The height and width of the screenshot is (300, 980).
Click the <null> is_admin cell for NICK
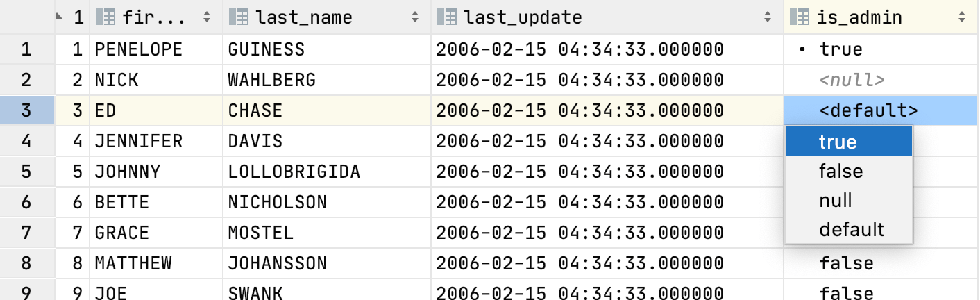(x=852, y=80)
